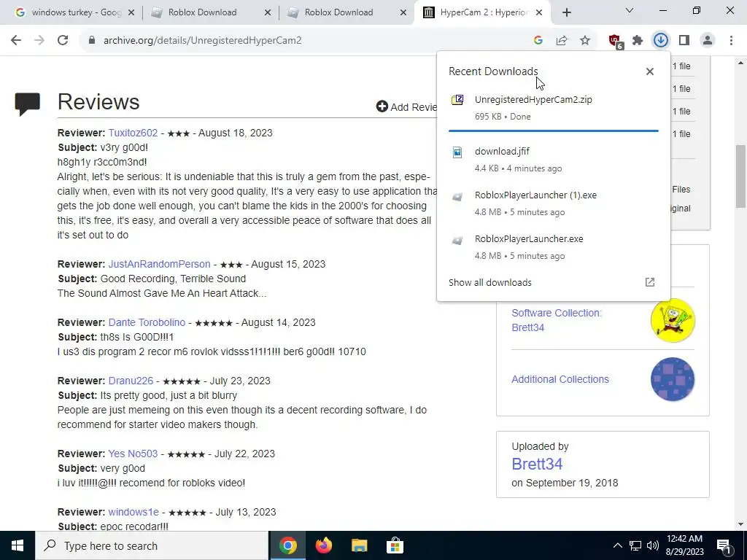747x560 pixels.
Task: Show hidden system tray icons
Action: [617, 545]
